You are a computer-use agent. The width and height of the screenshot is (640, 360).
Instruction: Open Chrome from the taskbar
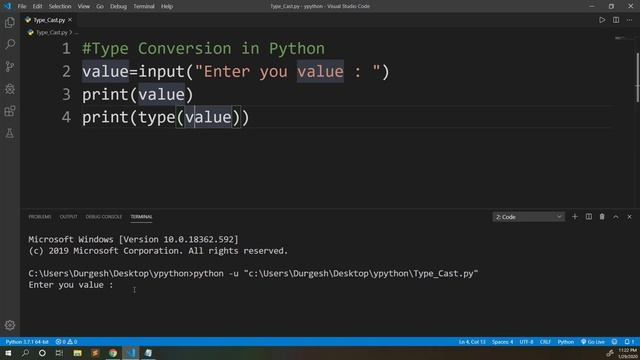pyautogui.click(x=113, y=353)
